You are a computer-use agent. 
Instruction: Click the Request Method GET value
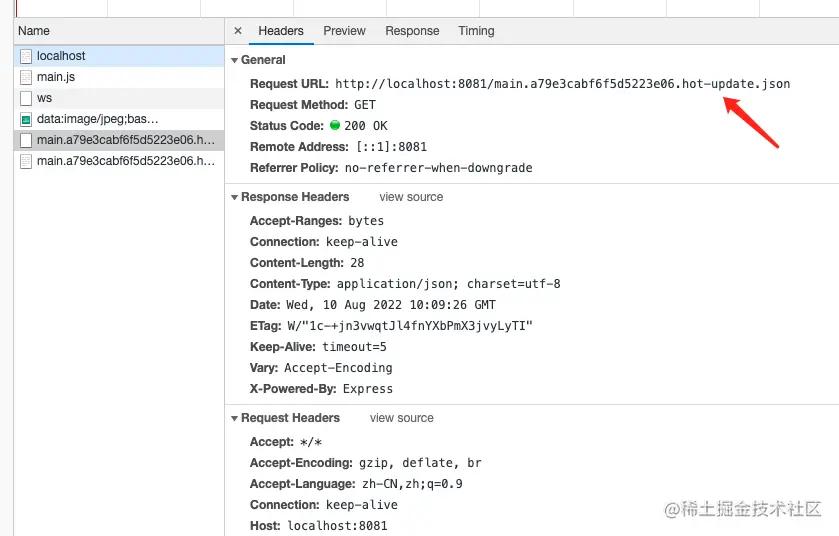click(x=365, y=105)
